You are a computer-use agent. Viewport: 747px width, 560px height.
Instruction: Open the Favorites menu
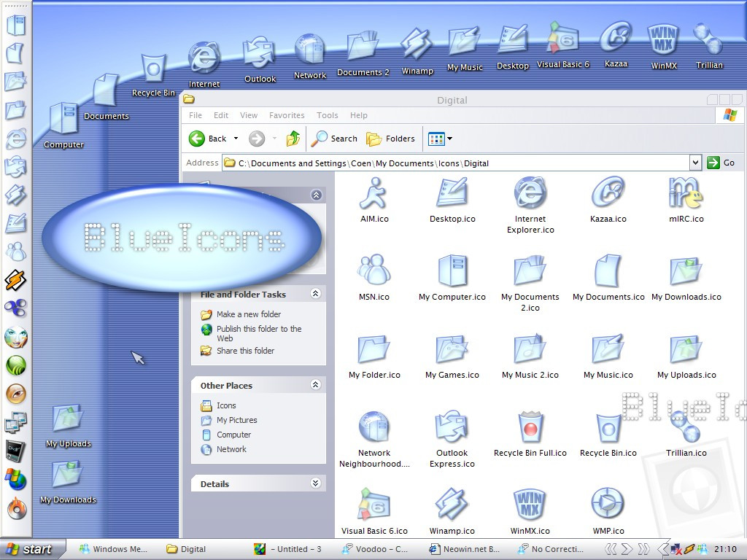[287, 115]
